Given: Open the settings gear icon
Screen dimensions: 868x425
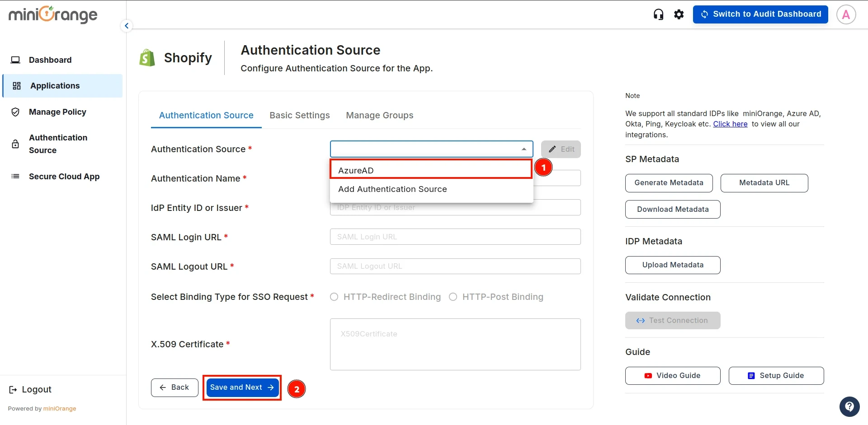Looking at the screenshot, I should (679, 14).
